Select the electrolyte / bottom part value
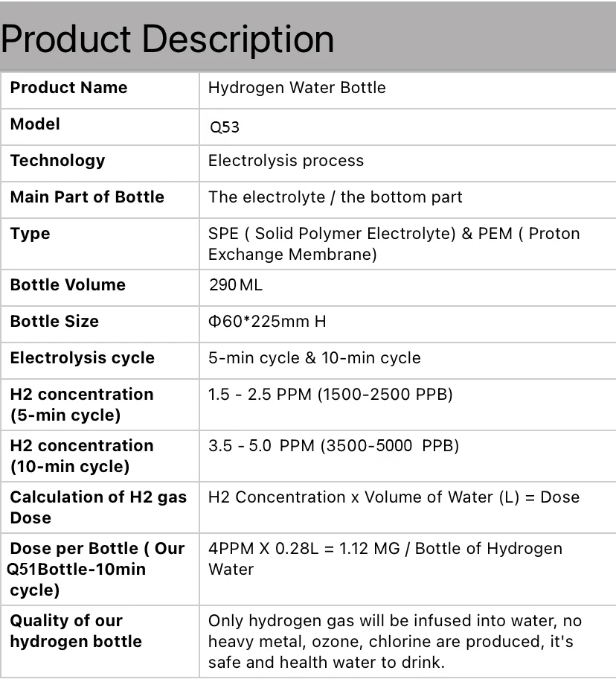Image resolution: width=616 pixels, height=685 pixels. pyautogui.click(x=335, y=197)
